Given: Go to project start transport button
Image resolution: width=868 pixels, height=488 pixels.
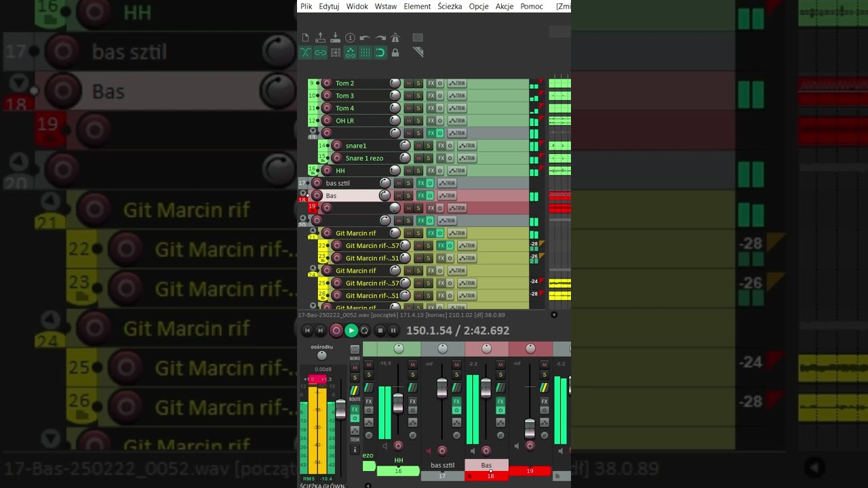Looking at the screenshot, I should click(307, 331).
